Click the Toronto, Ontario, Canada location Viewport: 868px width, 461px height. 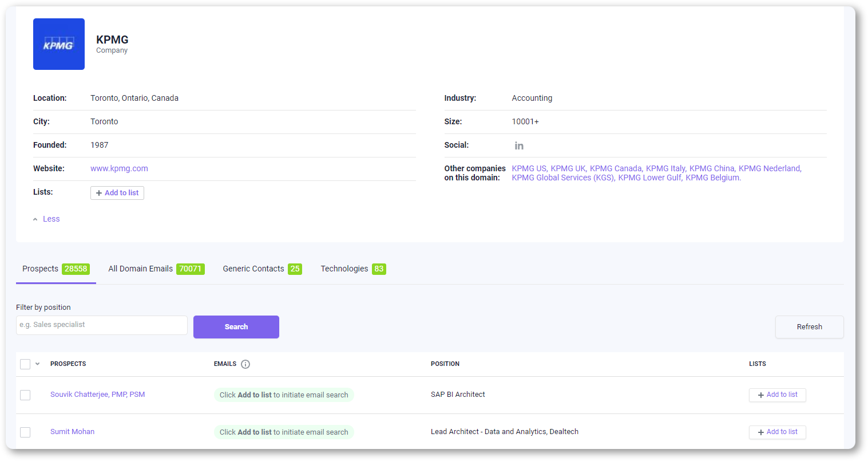click(x=134, y=98)
